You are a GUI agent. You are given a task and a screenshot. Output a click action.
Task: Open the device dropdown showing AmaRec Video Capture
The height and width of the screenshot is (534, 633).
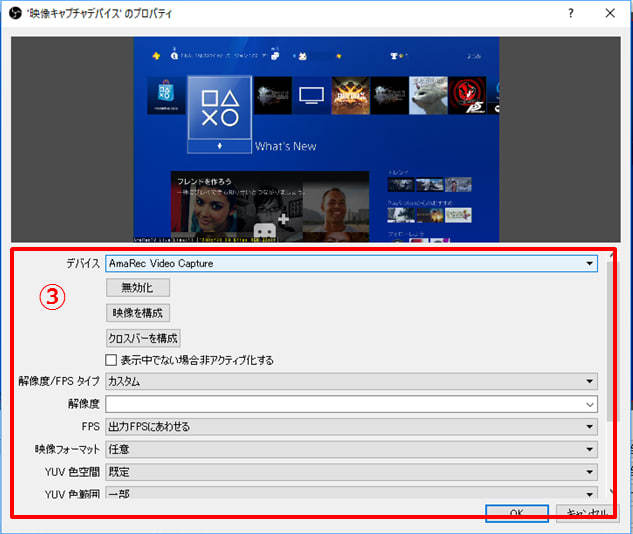pos(351,264)
